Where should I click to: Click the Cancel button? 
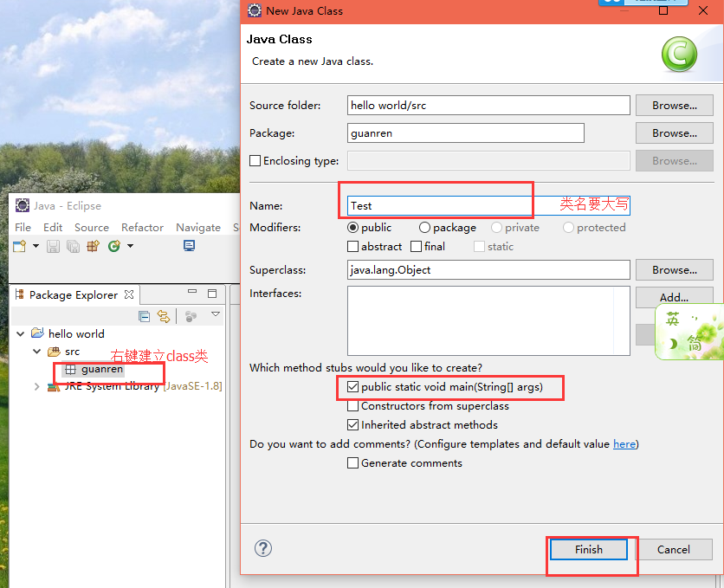(x=673, y=549)
